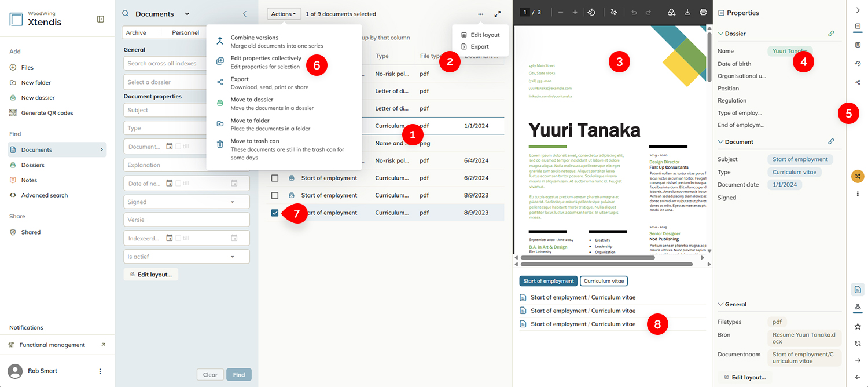Uncheck the selected Start of employment row
This screenshot has height=387, width=868.
(275, 213)
